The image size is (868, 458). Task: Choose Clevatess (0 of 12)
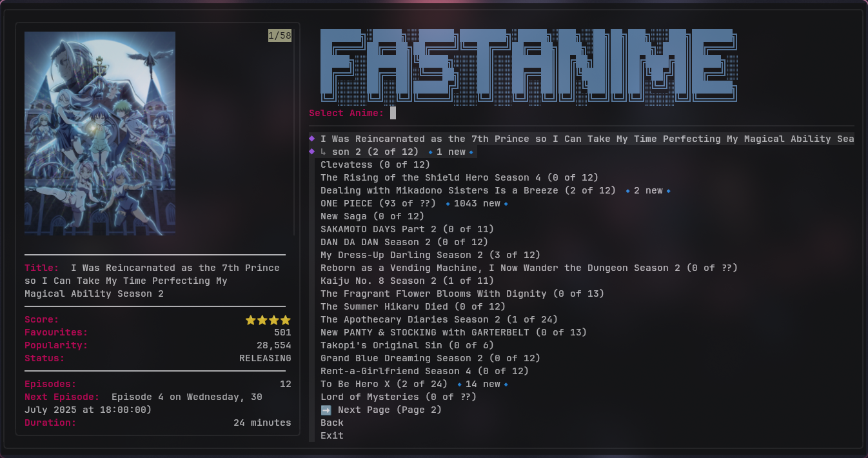(x=375, y=165)
